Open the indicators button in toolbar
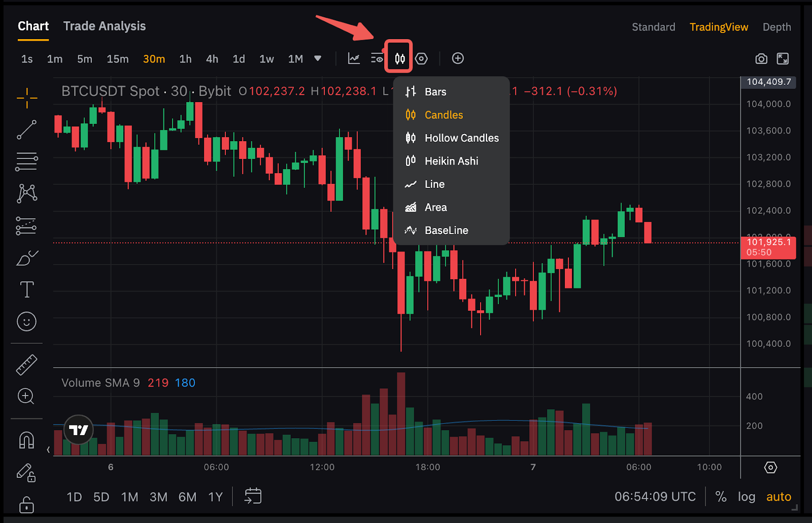The width and height of the screenshot is (812, 523). coord(354,59)
